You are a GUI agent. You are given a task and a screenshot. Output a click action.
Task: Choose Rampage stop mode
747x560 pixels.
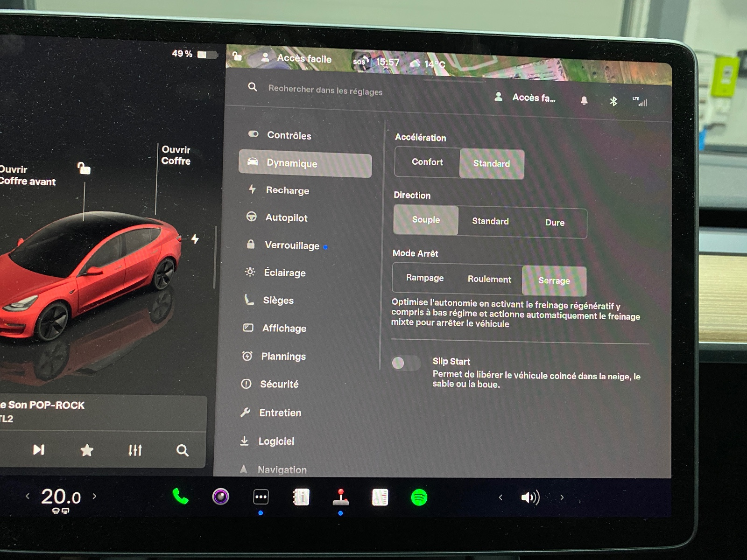coord(424,278)
